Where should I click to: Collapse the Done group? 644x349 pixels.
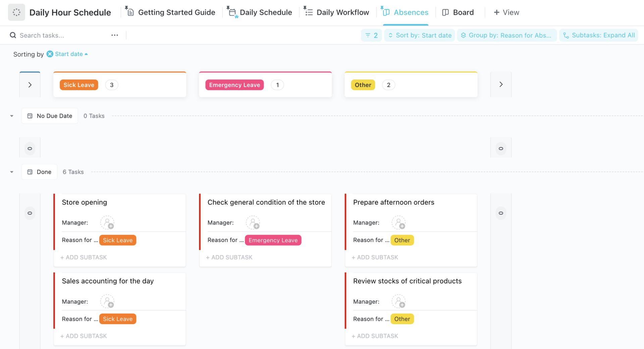coord(12,172)
